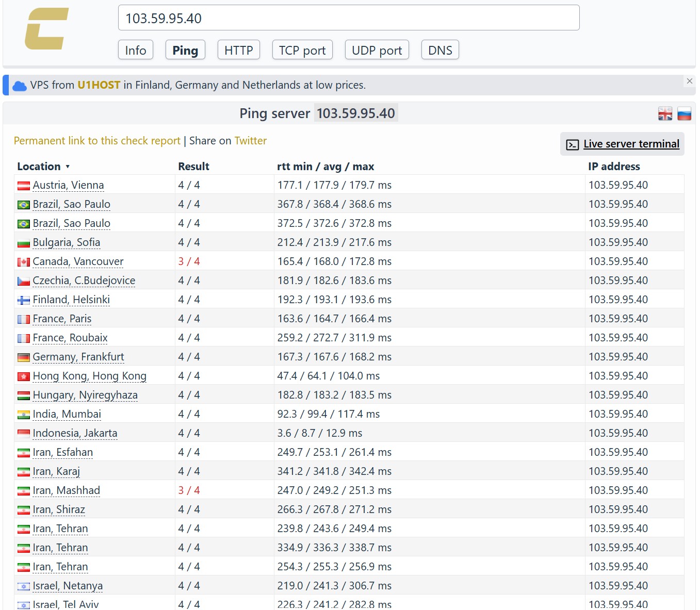Click the host address input field
The image size is (700, 610).
coord(349,18)
